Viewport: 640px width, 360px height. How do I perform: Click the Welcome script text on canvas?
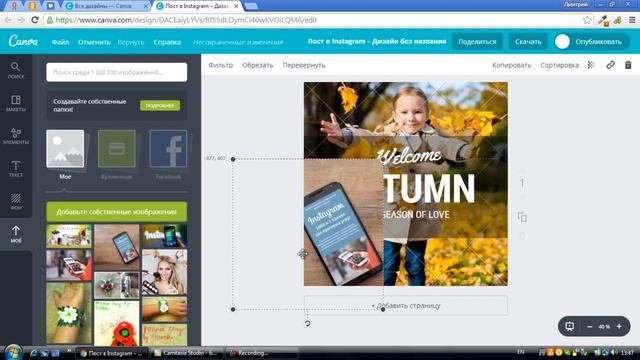point(409,155)
